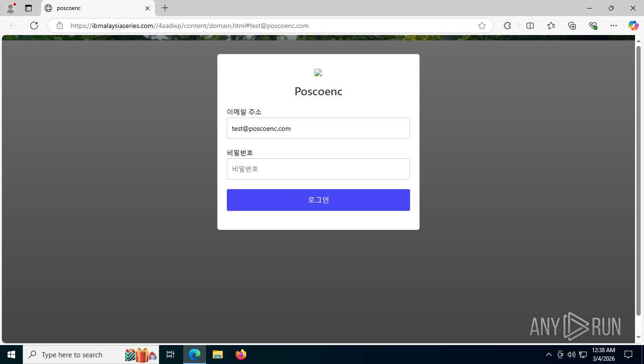Open the Extensions puzzle icon

tap(507, 26)
